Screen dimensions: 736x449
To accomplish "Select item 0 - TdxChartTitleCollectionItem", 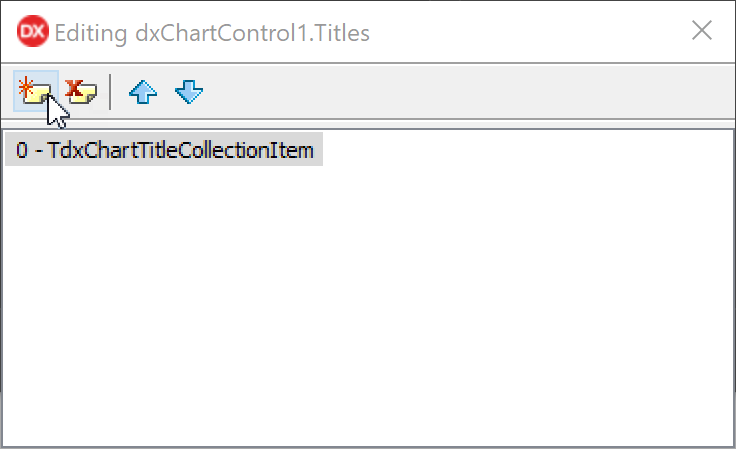I will click(164, 152).
